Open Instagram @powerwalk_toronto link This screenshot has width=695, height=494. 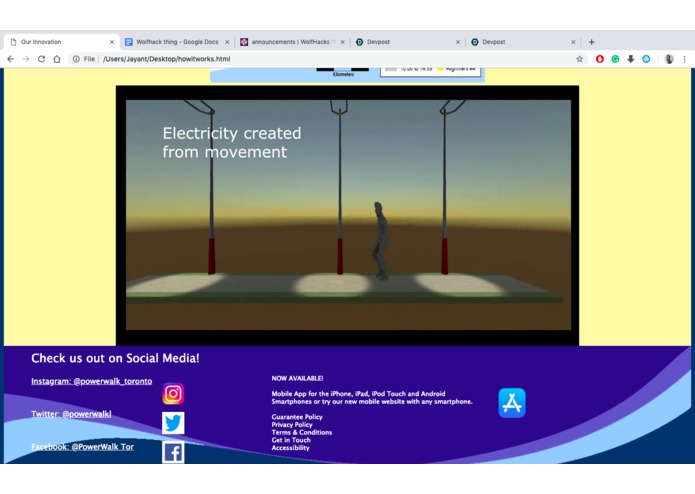tap(91, 381)
